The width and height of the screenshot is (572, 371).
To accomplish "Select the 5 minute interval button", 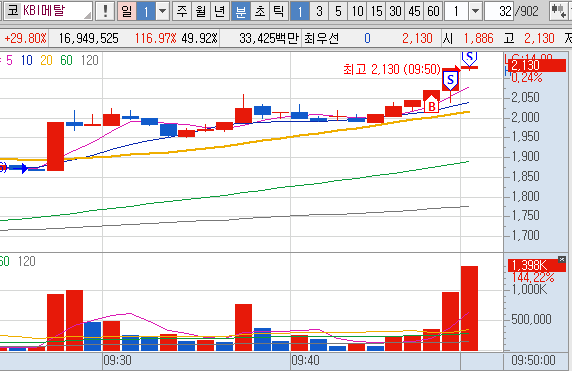I will [338, 11].
